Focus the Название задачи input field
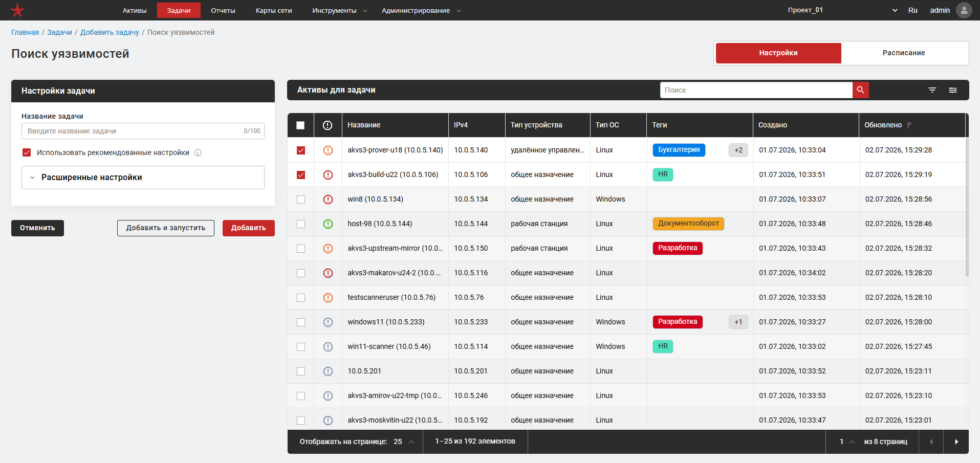This screenshot has width=980, height=463. coord(143,131)
